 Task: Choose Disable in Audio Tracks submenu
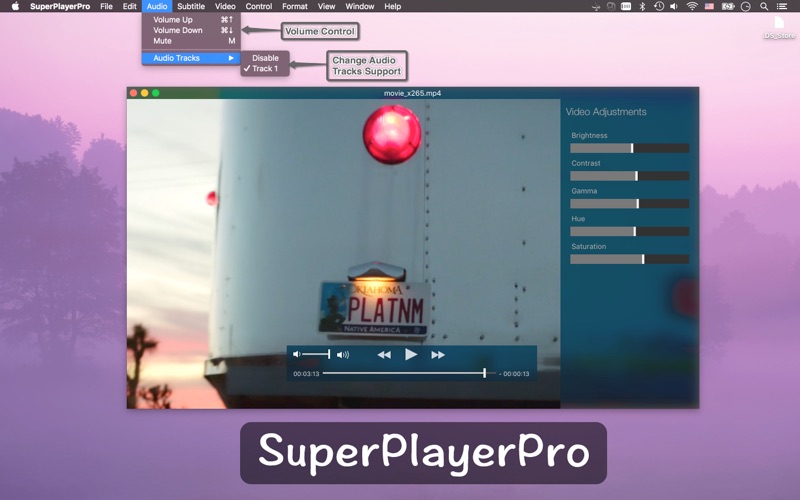[x=265, y=58]
